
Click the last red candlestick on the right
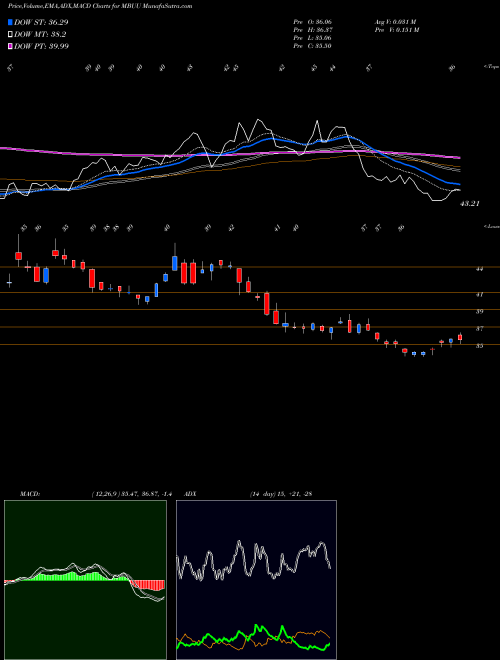(460, 337)
